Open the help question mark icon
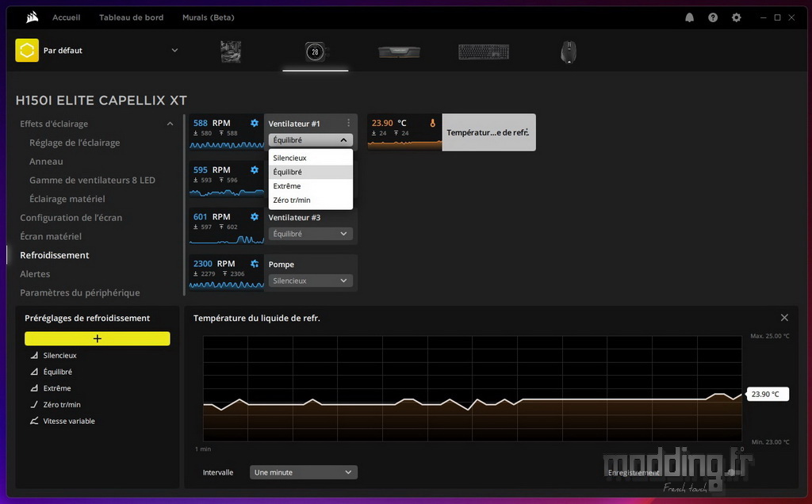Image resolution: width=812 pixels, height=504 pixels. tap(713, 17)
